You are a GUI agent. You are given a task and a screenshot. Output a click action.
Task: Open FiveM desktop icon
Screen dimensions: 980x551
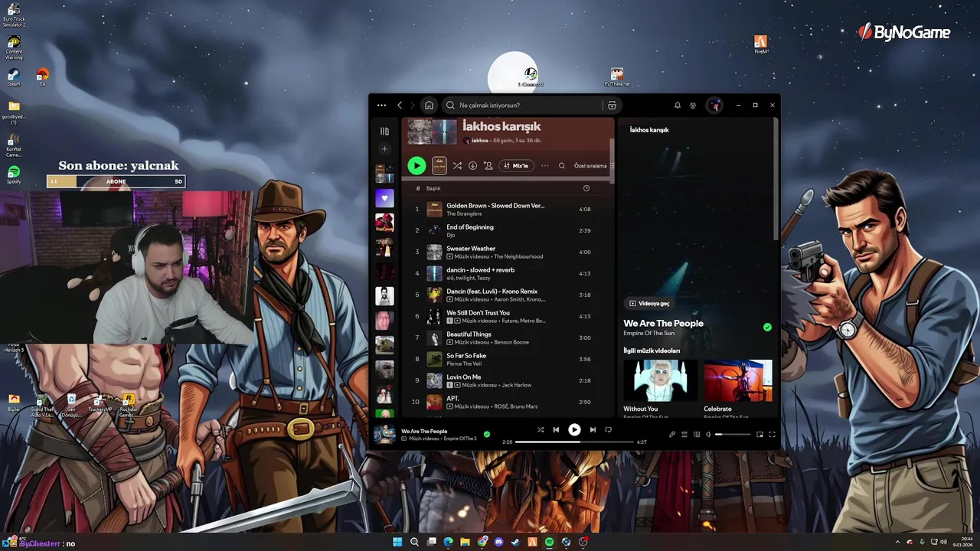point(761,44)
